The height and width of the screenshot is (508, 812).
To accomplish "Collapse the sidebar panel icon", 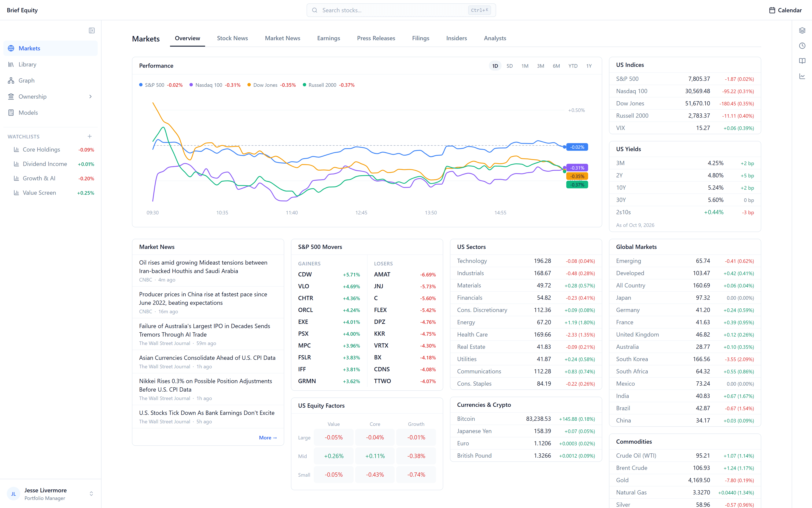I will [92, 30].
